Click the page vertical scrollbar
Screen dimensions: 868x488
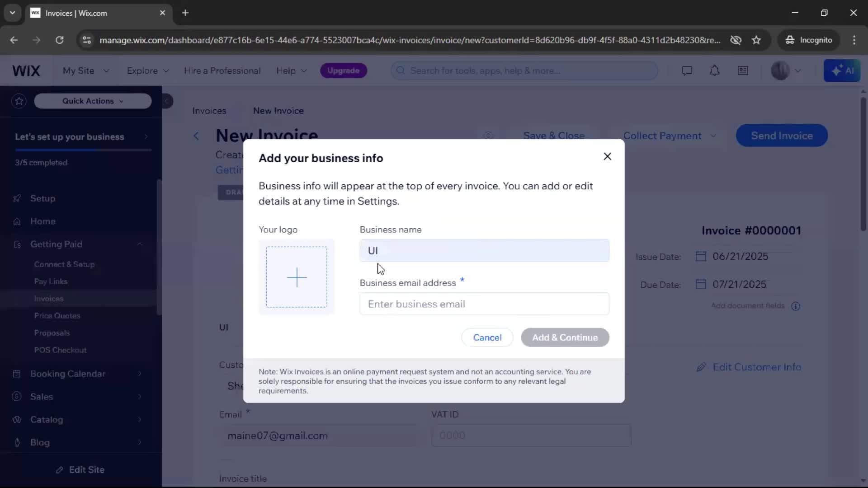(863, 164)
